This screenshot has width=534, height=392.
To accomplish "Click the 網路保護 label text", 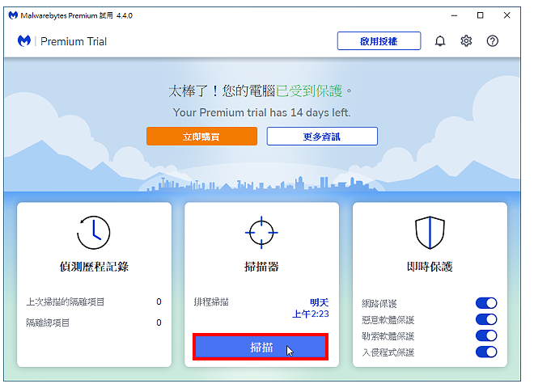I will click(x=379, y=303).
